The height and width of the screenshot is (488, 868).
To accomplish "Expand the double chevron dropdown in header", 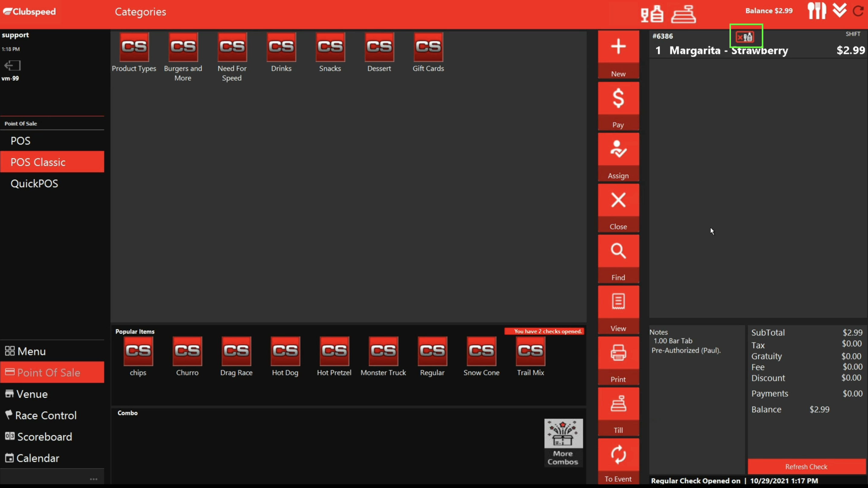I will click(x=839, y=10).
